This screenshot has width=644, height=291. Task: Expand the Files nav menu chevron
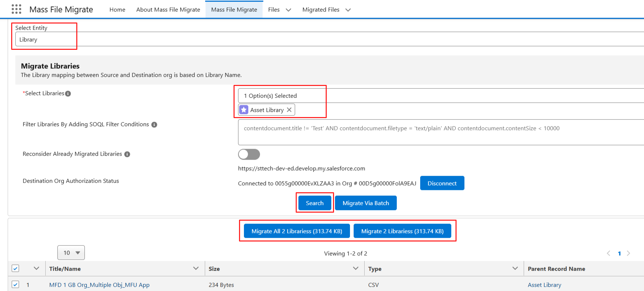pos(289,10)
